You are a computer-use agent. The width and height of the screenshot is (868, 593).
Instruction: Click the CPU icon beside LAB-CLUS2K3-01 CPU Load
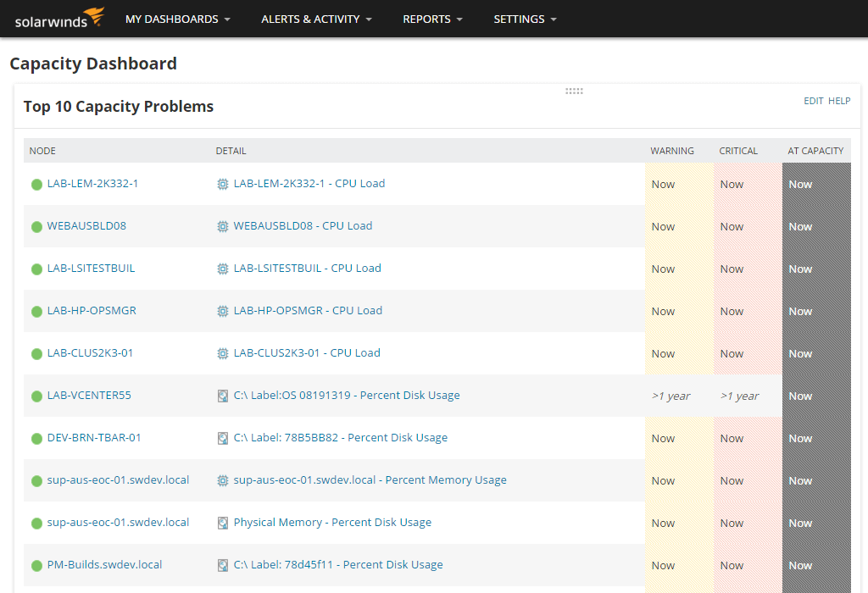[222, 353]
